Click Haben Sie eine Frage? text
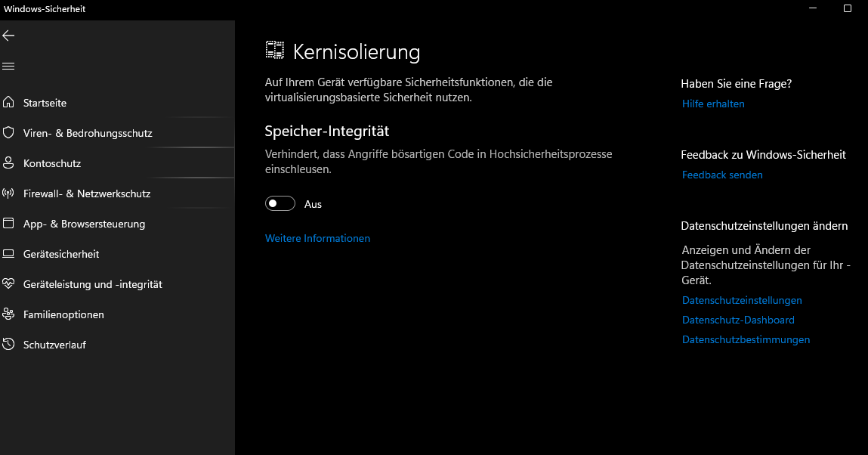Screen dimensions: 868x455 (737, 84)
